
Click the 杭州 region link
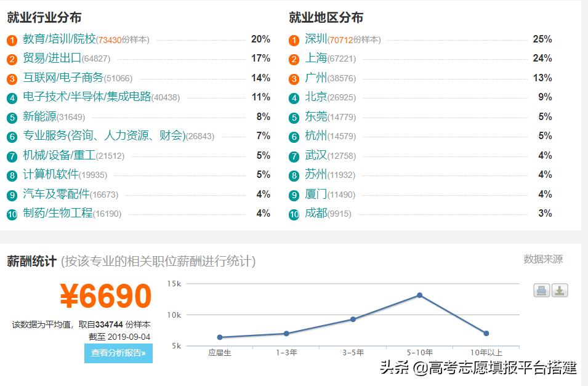(x=316, y=136)
